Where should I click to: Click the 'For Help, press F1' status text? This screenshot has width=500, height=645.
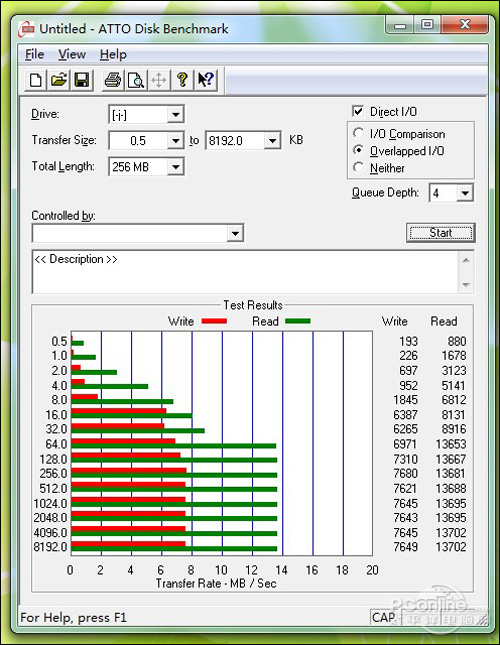tap(74, 617)
